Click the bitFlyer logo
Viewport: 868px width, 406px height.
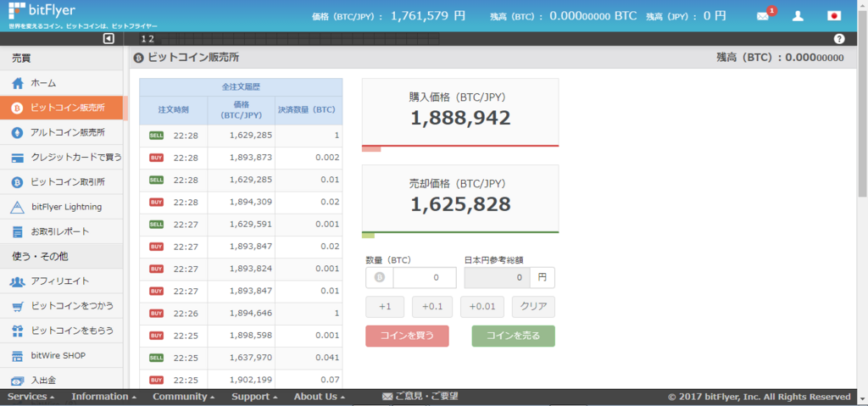tap(42, 10)
